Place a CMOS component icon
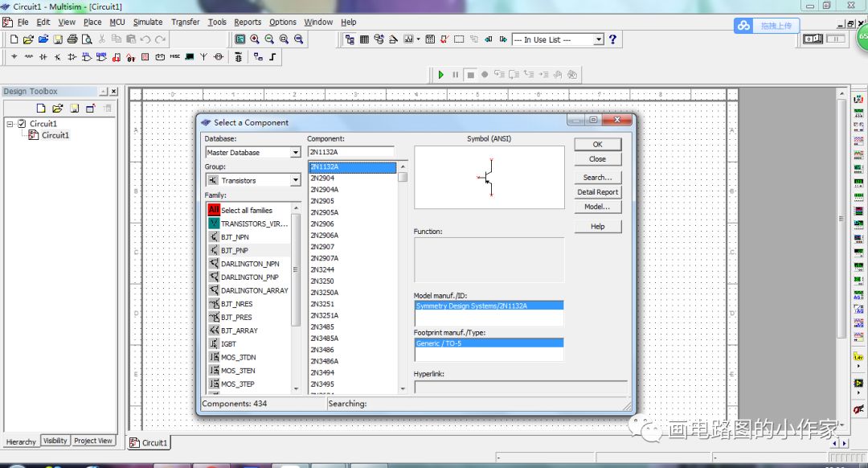This screenshot has height=468, width=868. pyautogui.click(x=101, y=57)
